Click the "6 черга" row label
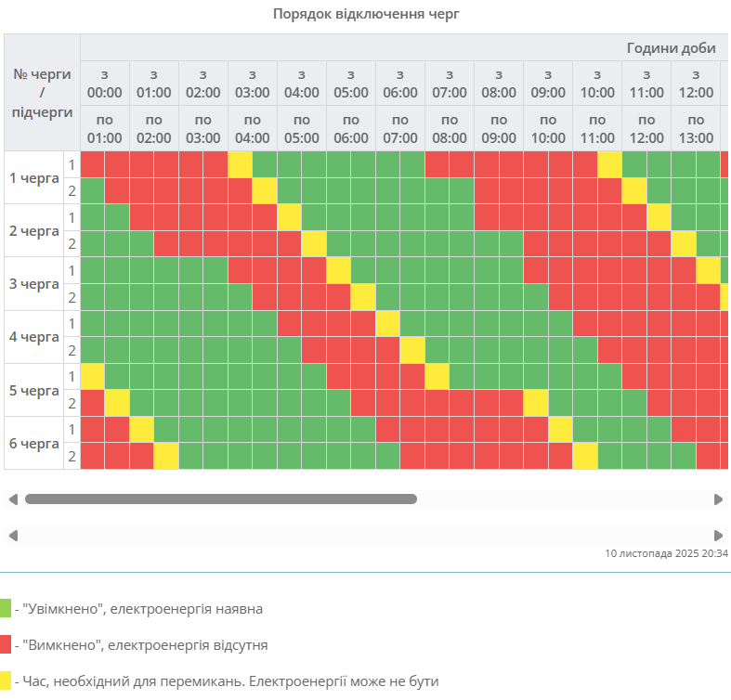Viewport: 731px width, 700px height. click(33, 443)
